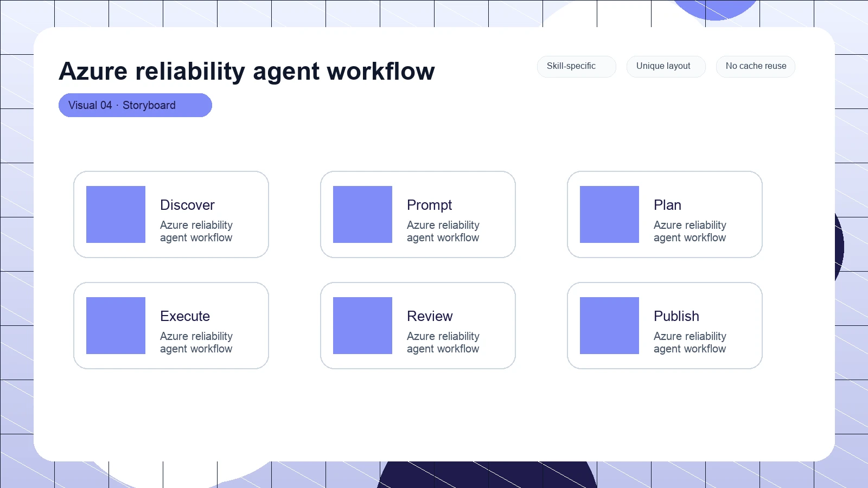This screenshot has height=488, width=868.
Task: Click the Visual 04 · Storyboard badge
Action: tap(135, 105)
